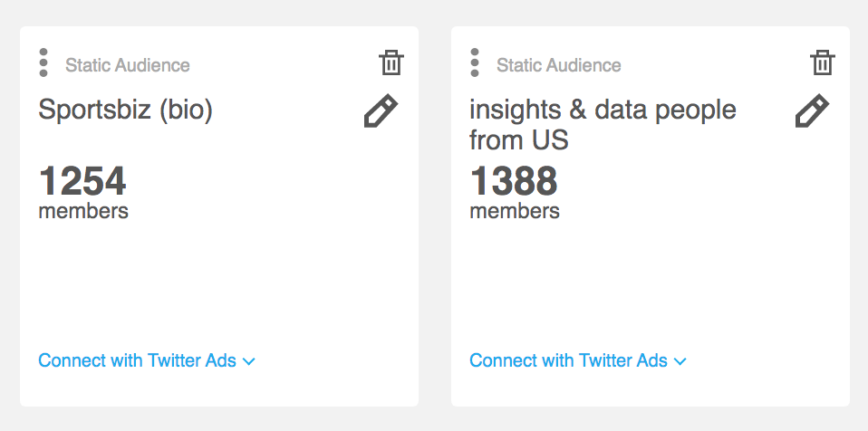Image resolution: width=868 pixels, height=431 pixels.
Task: Expand Connect with Twitter Ads chevron on Sportsbiz card
Action: tap(249, 362)
